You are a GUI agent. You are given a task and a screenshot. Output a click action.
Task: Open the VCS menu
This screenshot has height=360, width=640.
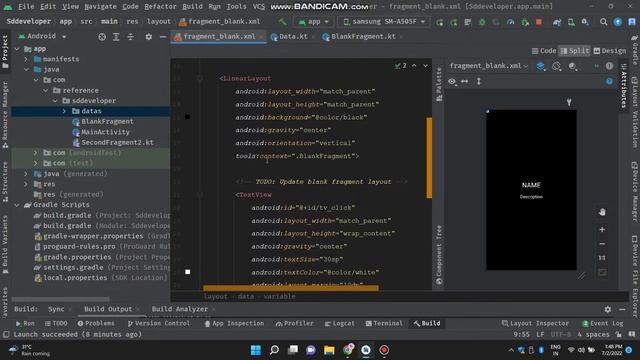pyautogui.click(x=258, y=7)
